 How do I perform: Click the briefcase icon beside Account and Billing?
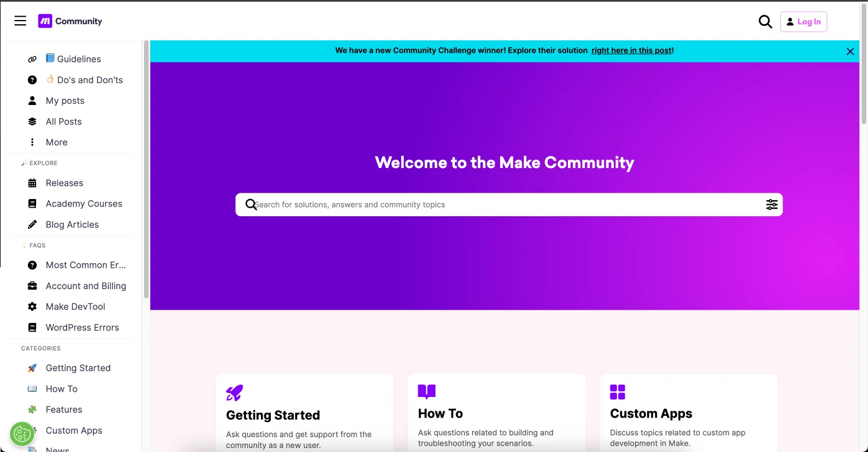tap(32, 286)
